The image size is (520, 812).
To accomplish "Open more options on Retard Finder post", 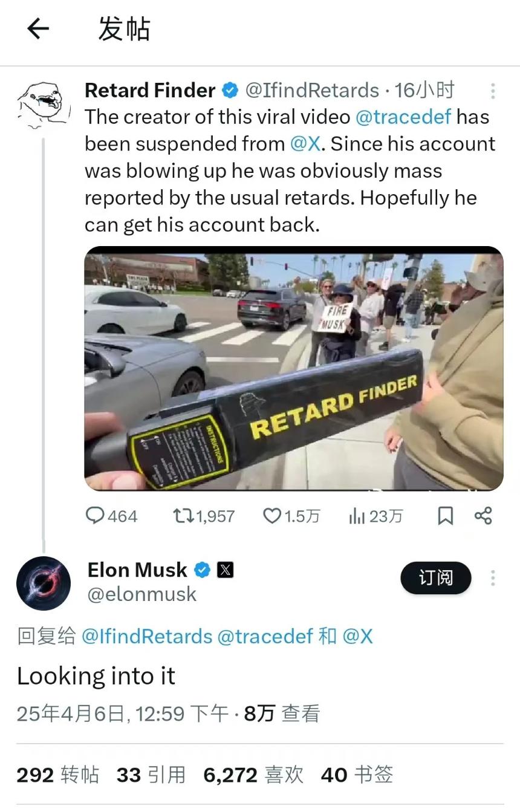I will pos(493,91).
